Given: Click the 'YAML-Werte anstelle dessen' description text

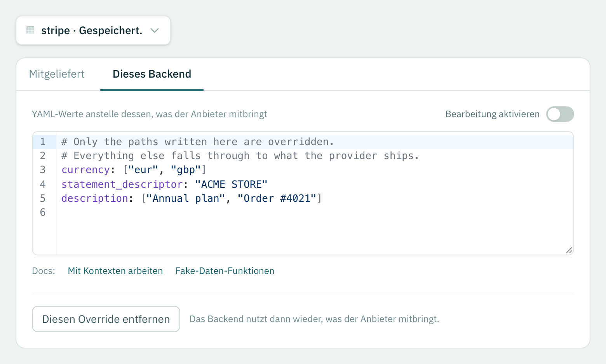Looking at the screenshot, I should [x=150, y=114].
